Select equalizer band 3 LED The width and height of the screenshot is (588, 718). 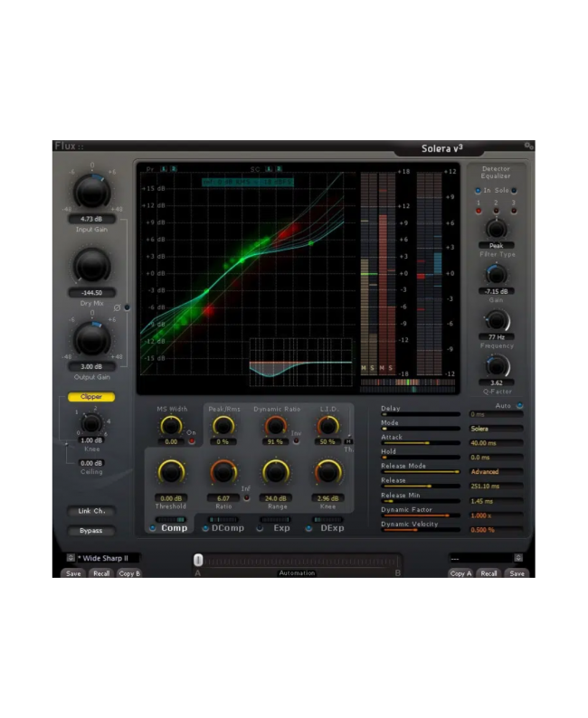click(x=514, y=211)
